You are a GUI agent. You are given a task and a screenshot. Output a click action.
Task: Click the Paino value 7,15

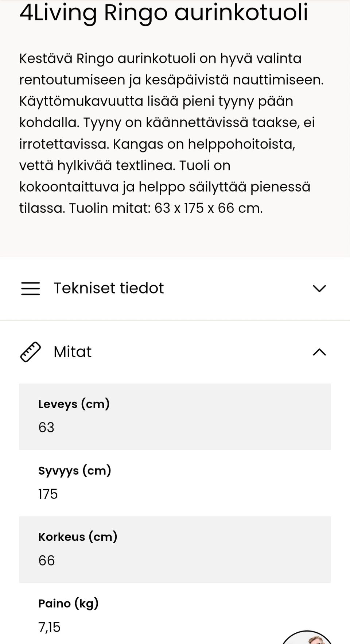click(x=50, y=627)
